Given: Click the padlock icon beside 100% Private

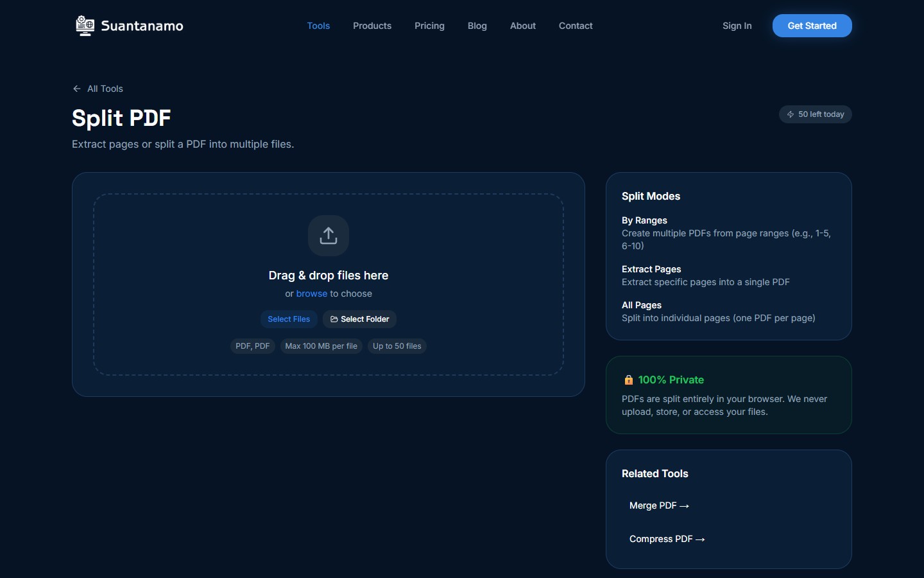Looking at the screenshot, I should 628,380.
